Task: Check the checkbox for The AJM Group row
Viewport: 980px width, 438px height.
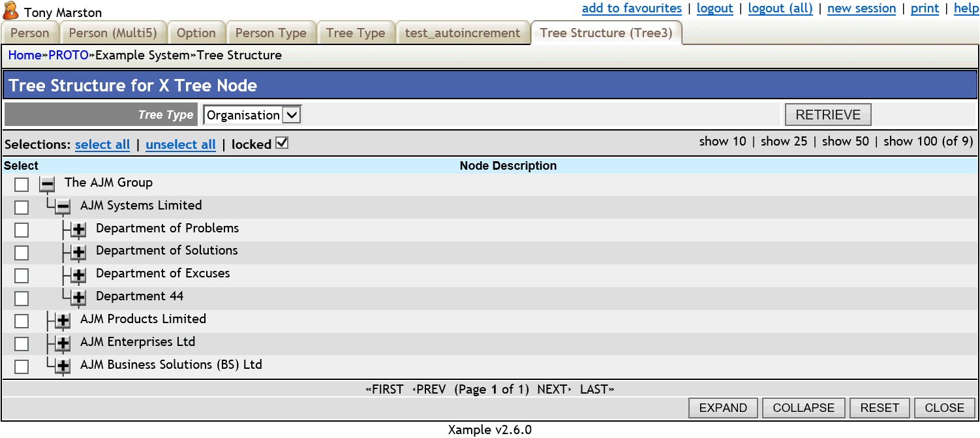Action: click(21, 185)
